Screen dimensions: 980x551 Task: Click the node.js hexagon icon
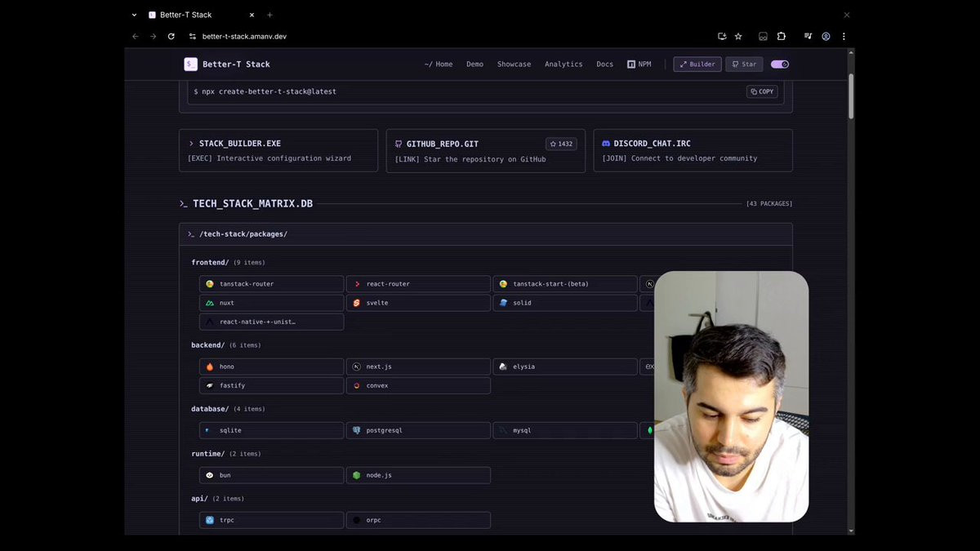pyautogui.click(x=357, y=475)
